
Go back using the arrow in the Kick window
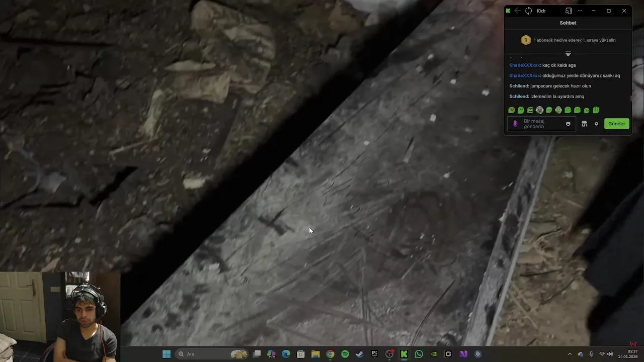518,11
